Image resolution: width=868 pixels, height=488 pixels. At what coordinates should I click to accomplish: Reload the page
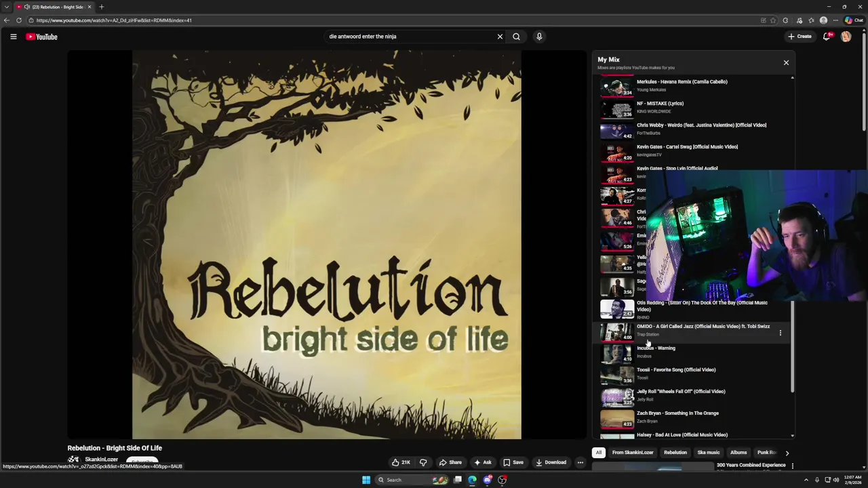(18, 20)
